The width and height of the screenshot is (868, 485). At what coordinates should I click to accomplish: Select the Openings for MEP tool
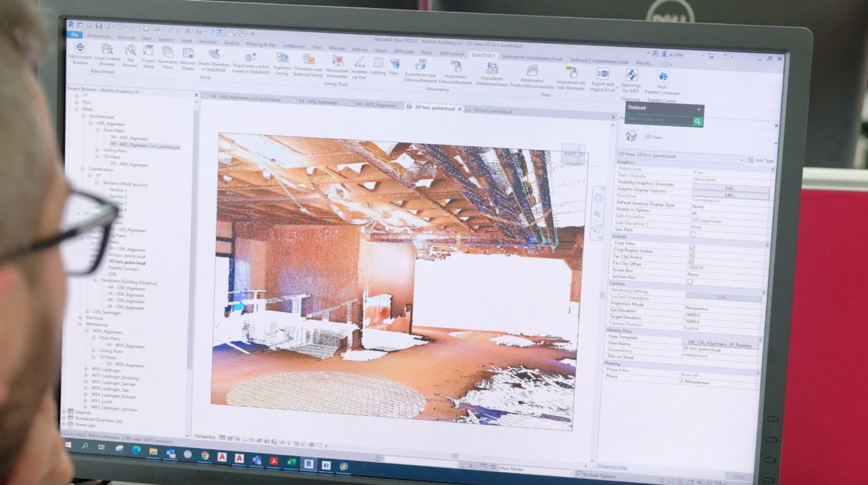[631, 81]
